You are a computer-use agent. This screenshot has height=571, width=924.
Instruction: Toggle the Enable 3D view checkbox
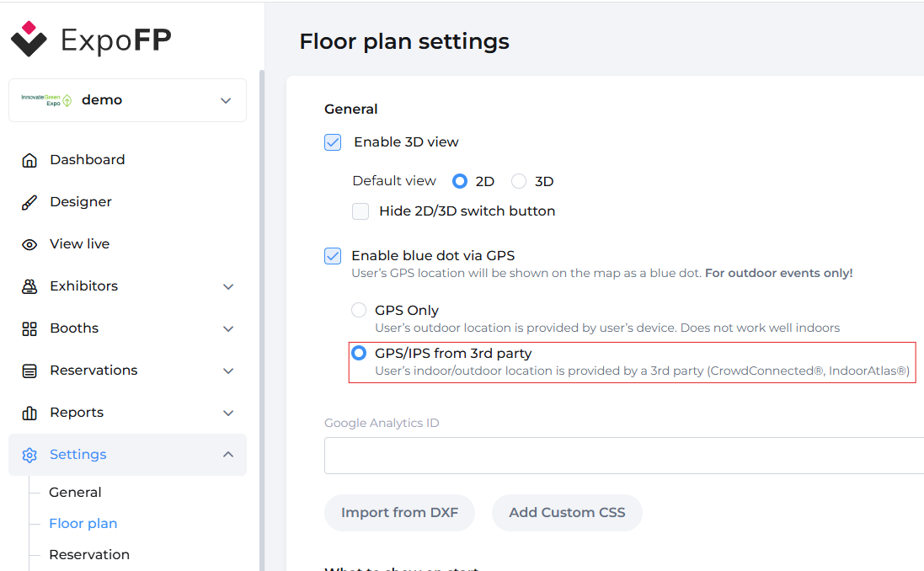pos(333,142)
